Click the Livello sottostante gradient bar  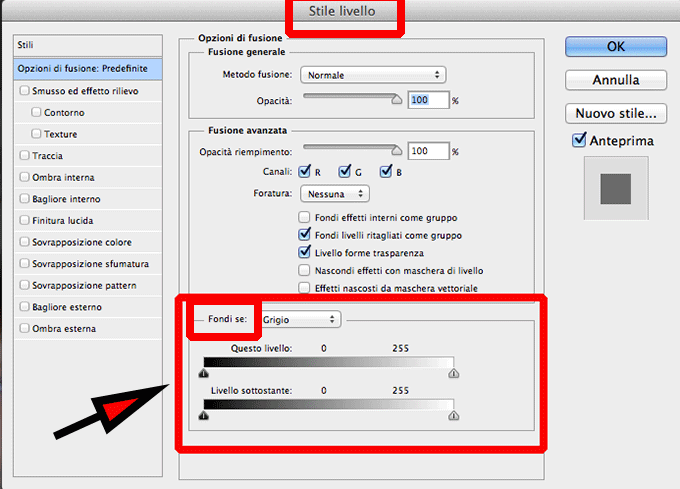328,404
